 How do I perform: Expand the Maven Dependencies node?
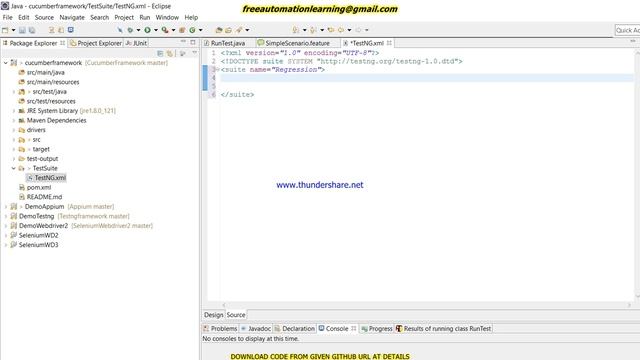(13, 120)
